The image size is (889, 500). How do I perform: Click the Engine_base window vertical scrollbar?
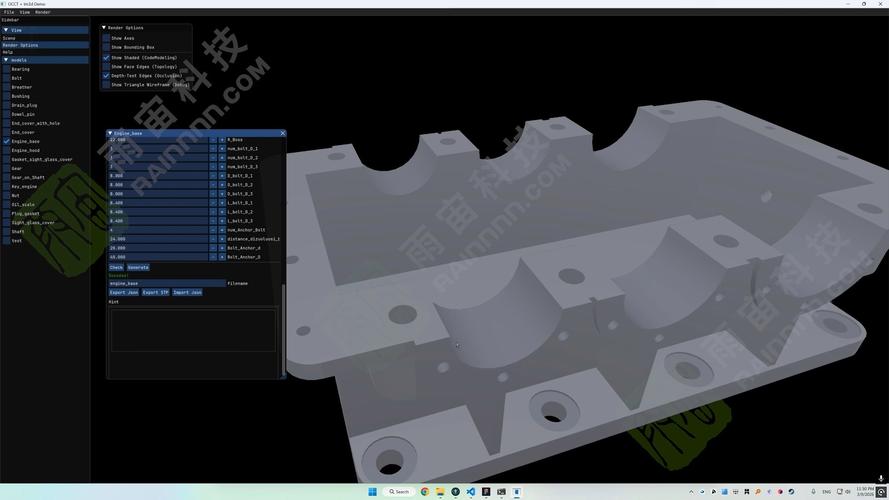283,329
